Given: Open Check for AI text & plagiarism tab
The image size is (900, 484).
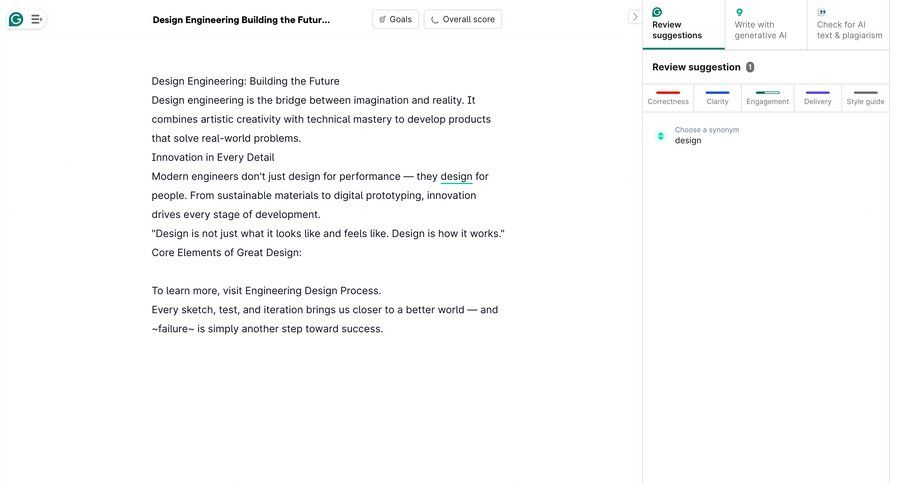Looking at the screenshot, I should pyautogui.click(x=848, y=25).
